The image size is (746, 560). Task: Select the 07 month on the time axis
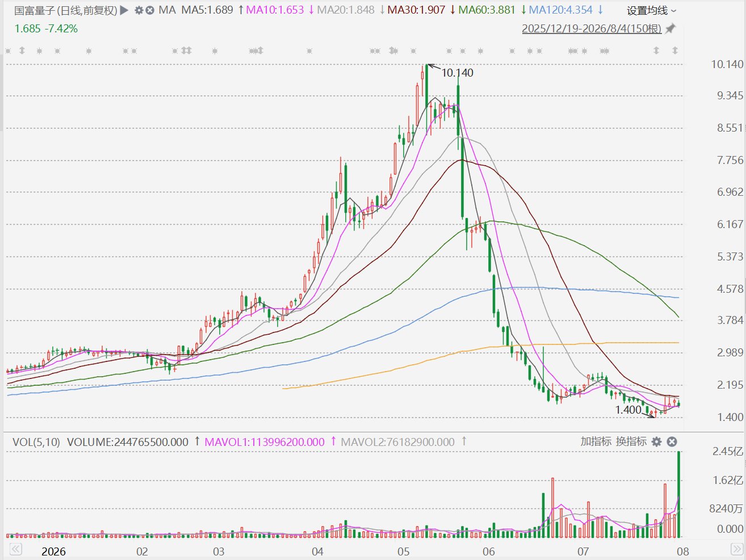(x=583, y=551)
